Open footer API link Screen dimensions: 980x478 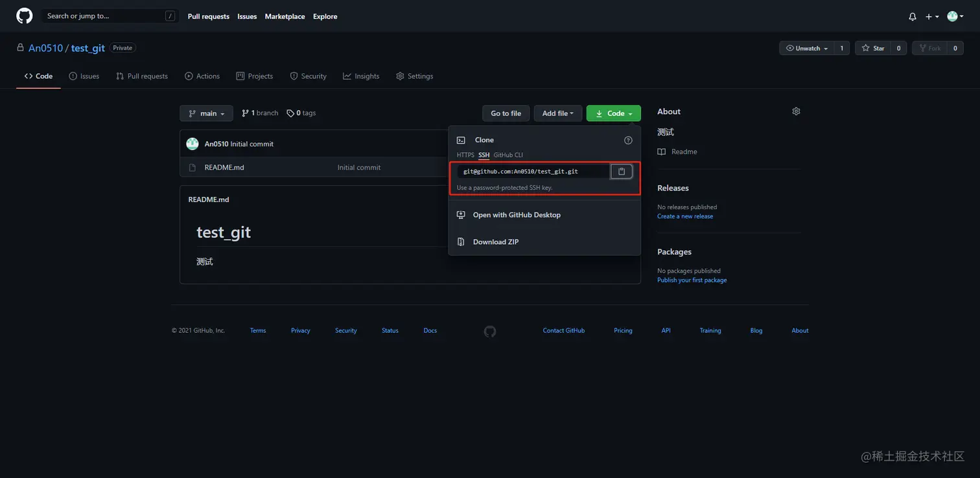pos(666,330)
